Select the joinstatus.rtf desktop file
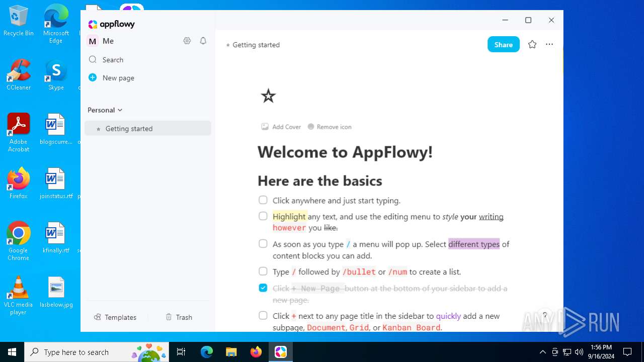 pyautogui.click(x=56, y=184)
